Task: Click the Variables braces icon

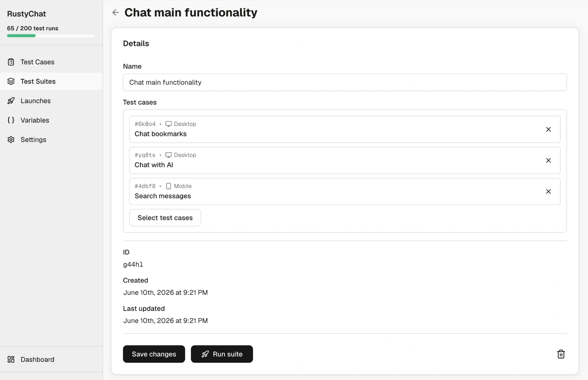Action: click(11, 120)
